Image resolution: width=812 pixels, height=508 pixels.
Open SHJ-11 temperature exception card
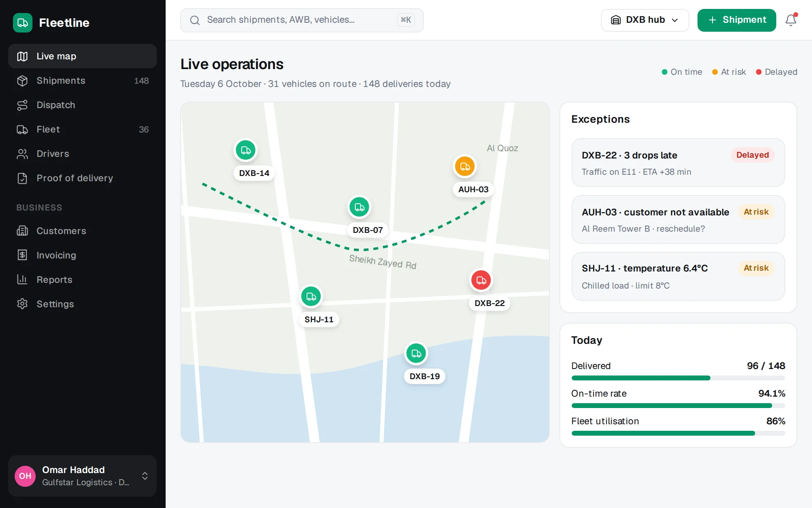pos(678,276)
